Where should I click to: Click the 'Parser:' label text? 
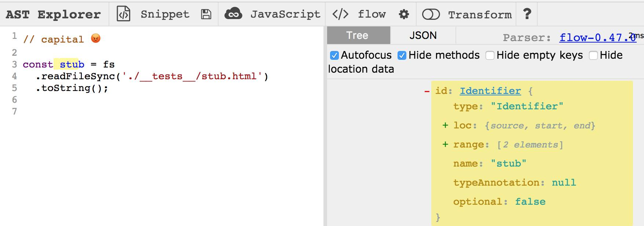pyautogui.click(x=527, y=37)
